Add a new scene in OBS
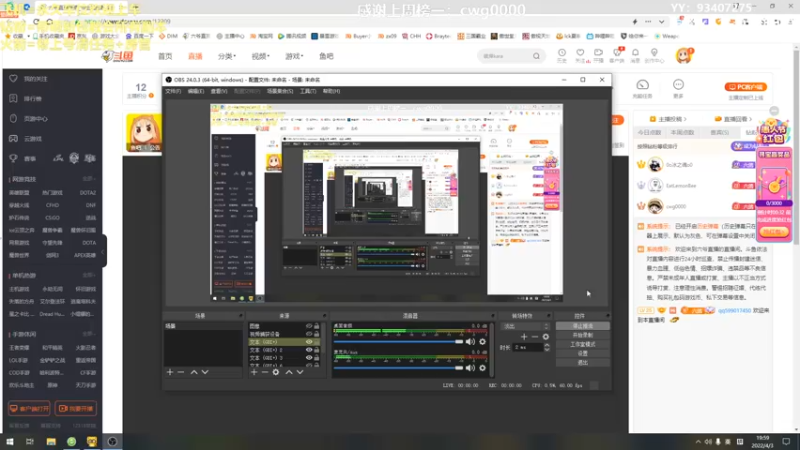 pyautogui.click(x=170, y=372)
